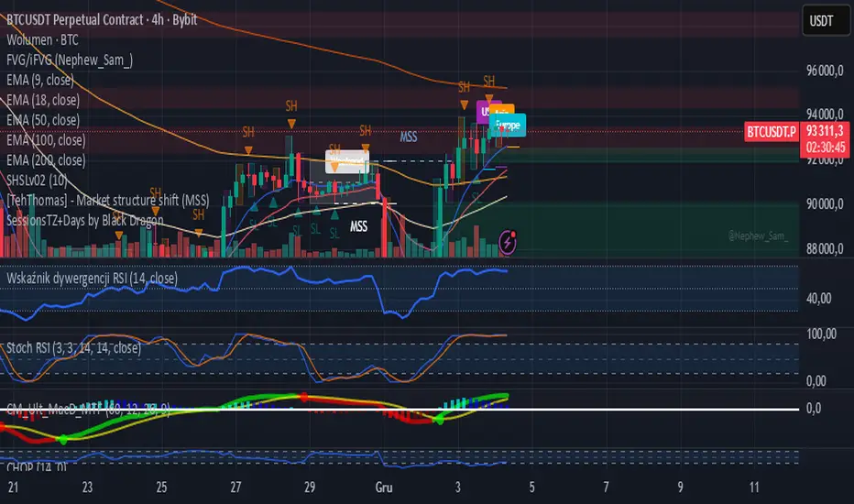
Task: Select the RSI divergence indicator legend
Action: point(92,279)
